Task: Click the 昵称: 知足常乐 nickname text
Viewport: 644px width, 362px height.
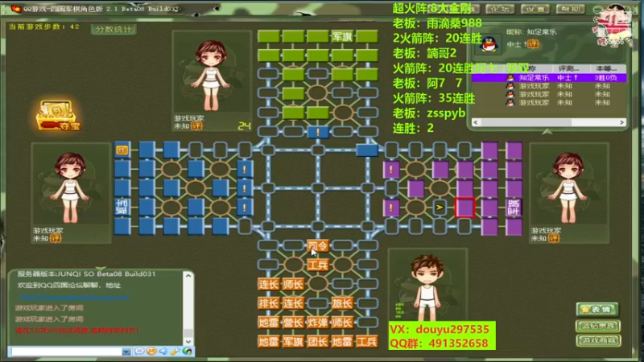Action: (531, 32)
